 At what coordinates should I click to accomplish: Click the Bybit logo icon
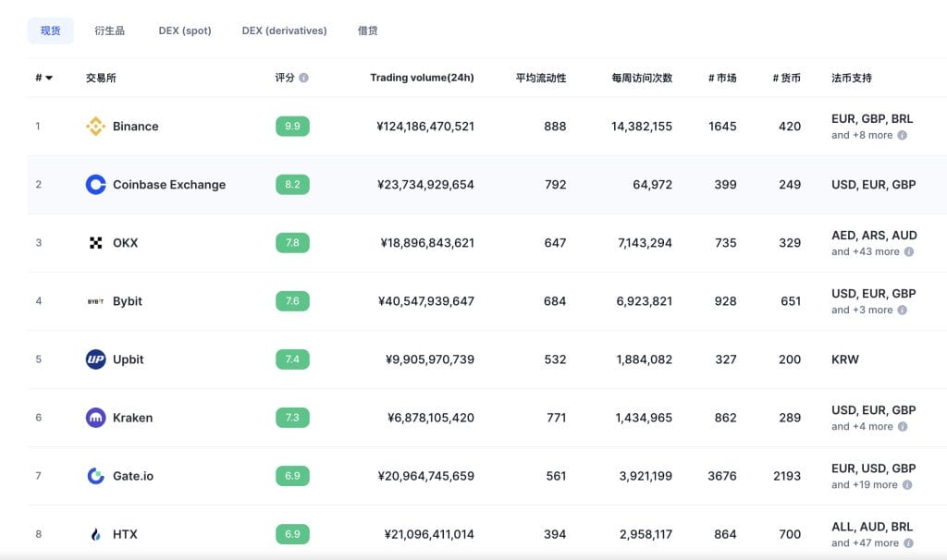[95, 301]
